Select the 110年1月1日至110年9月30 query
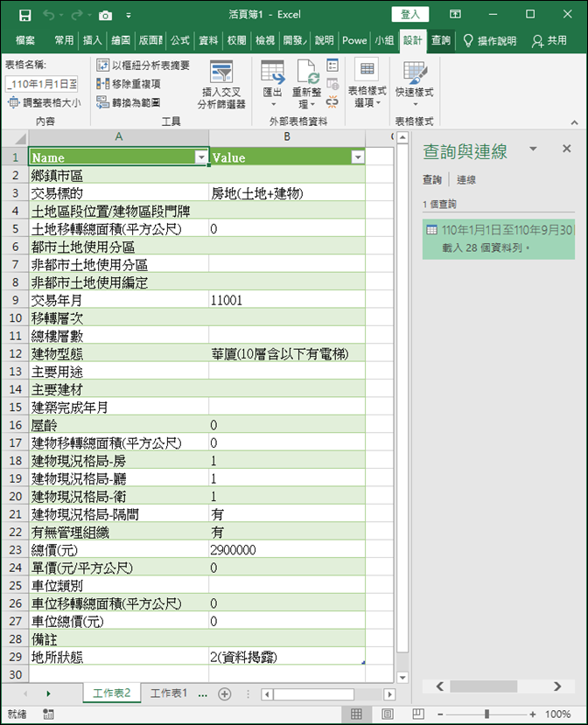This screenshot has height=725, width=588. [x=498, y=239]
